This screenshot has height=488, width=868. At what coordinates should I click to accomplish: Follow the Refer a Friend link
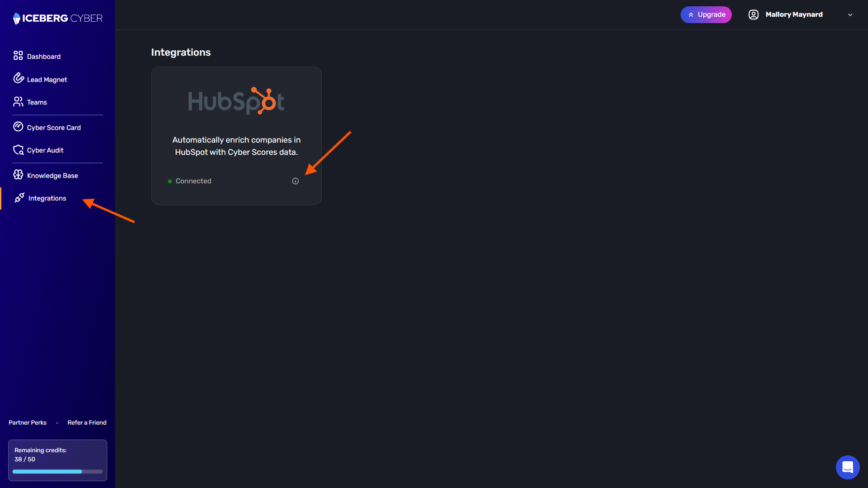[x=87, y=422]
